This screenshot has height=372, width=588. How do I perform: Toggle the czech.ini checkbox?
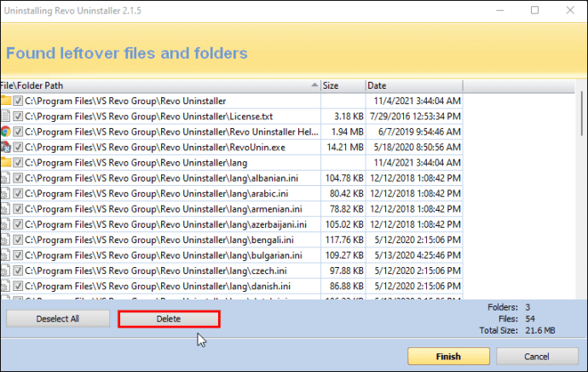pyautogui.click(x=18, y=270)
